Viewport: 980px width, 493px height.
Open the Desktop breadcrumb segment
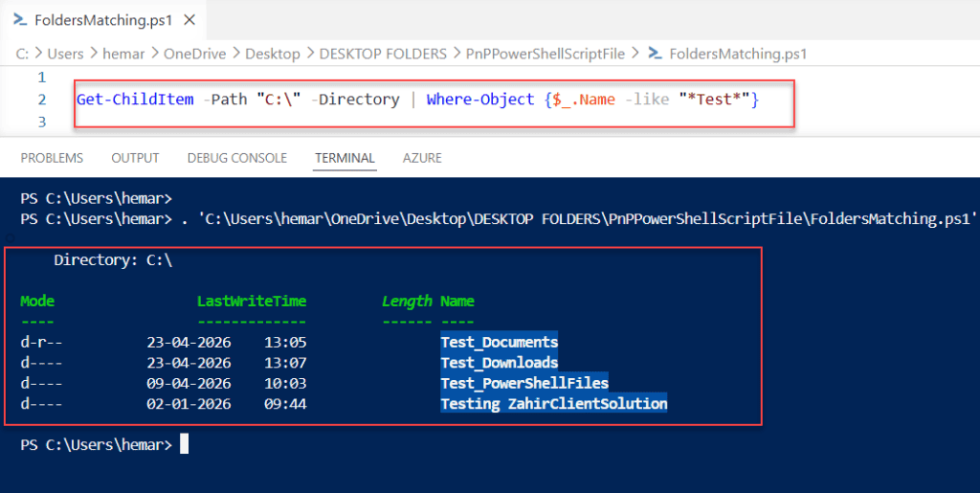tap(273, 55)
